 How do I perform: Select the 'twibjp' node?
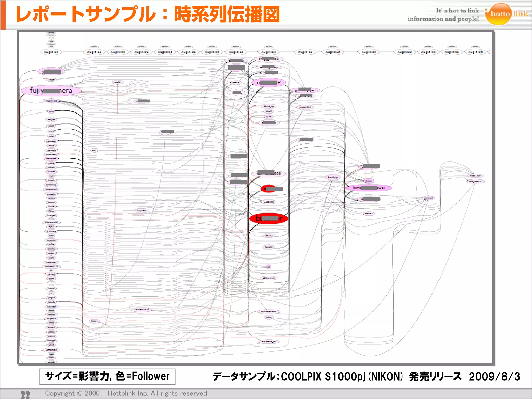click(332, 177)
